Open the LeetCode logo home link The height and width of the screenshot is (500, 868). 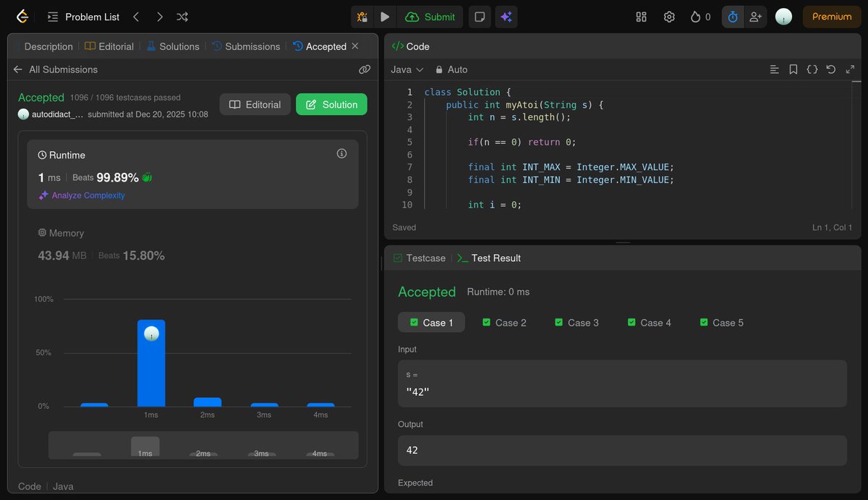pos(22,17)
